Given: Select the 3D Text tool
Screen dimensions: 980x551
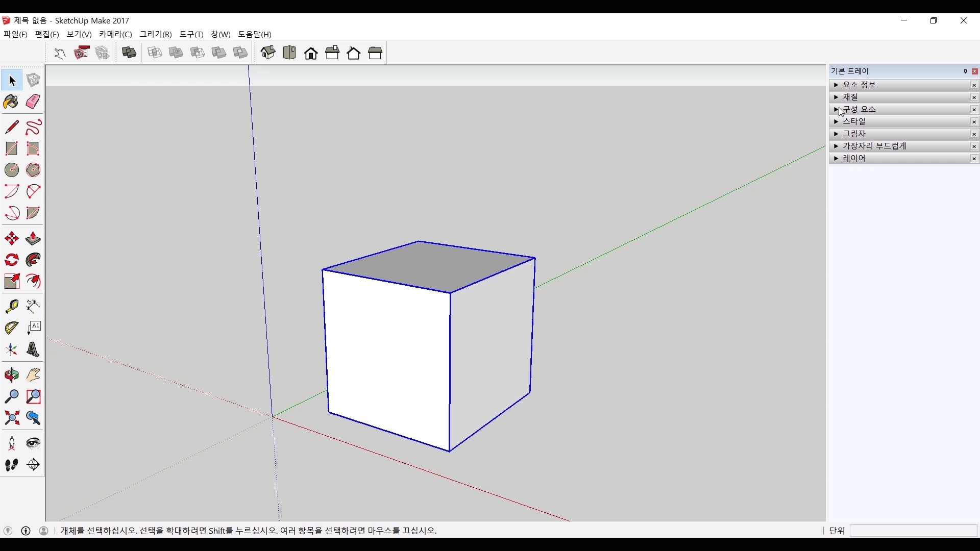Looking at the screenshot, I should coord(33,350).
